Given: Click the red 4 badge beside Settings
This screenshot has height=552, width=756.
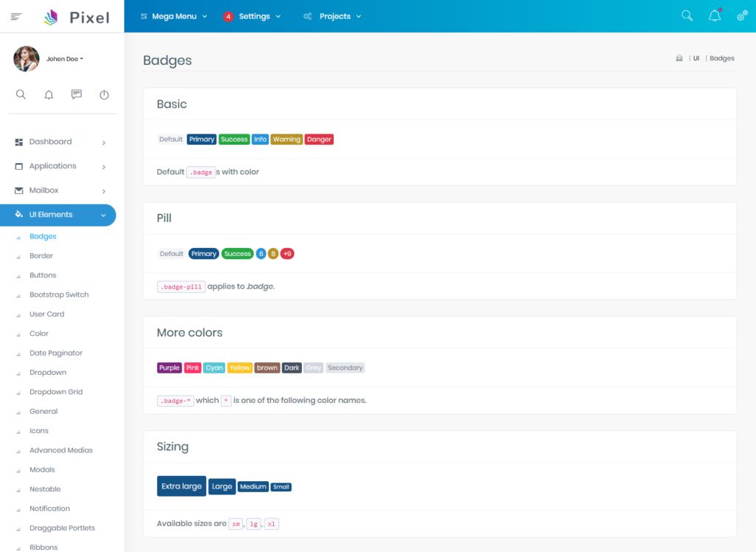Looking at the screenshot, I should click(228, 16).
